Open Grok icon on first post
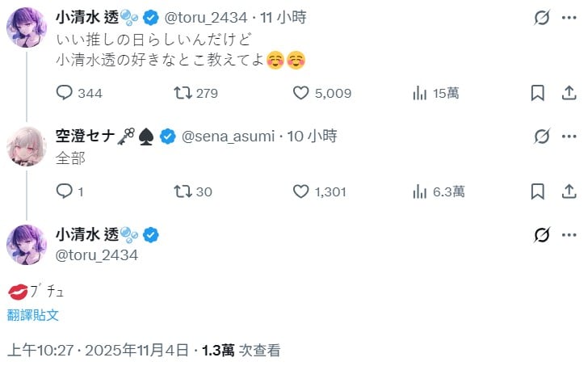The image size is (588, 366). click(543, 18)
